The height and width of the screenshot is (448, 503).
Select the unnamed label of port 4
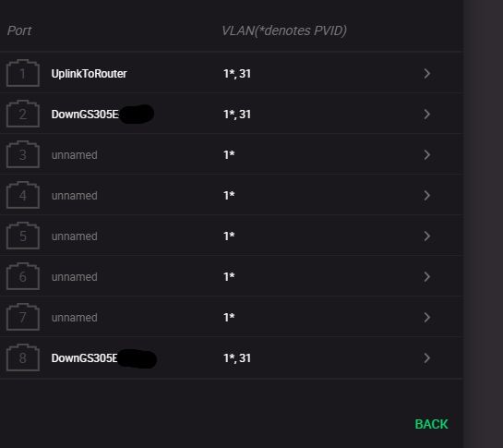tap(75, 196)
